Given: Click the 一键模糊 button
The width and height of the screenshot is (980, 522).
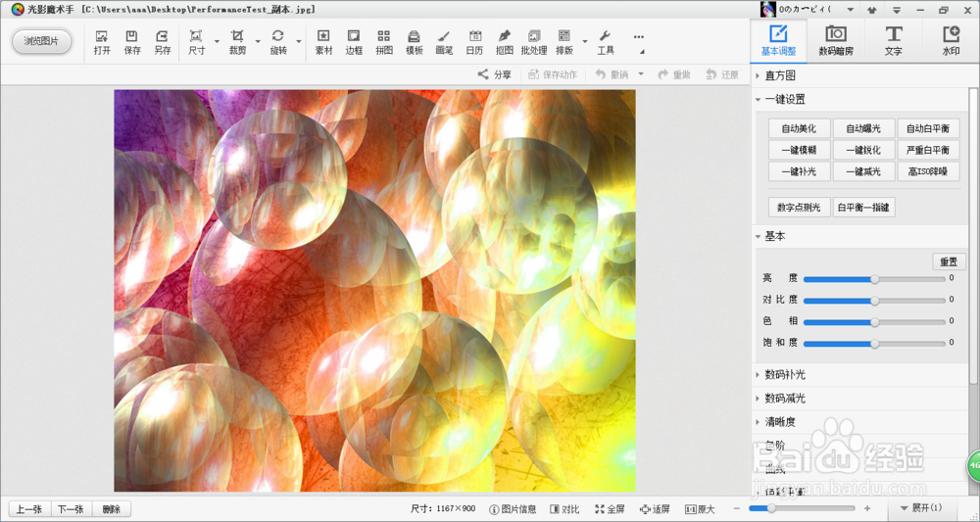Looking at the screenshot, I should pos(800,150).
